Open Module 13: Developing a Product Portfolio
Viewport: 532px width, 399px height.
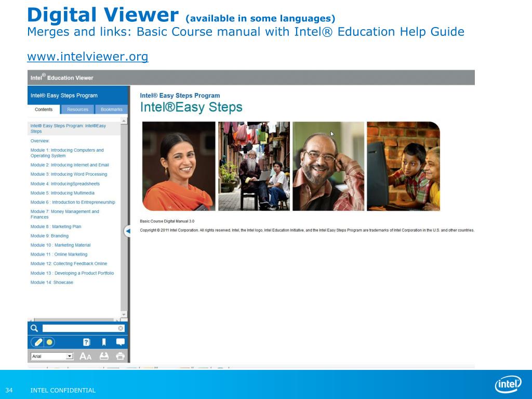[72, 273]
